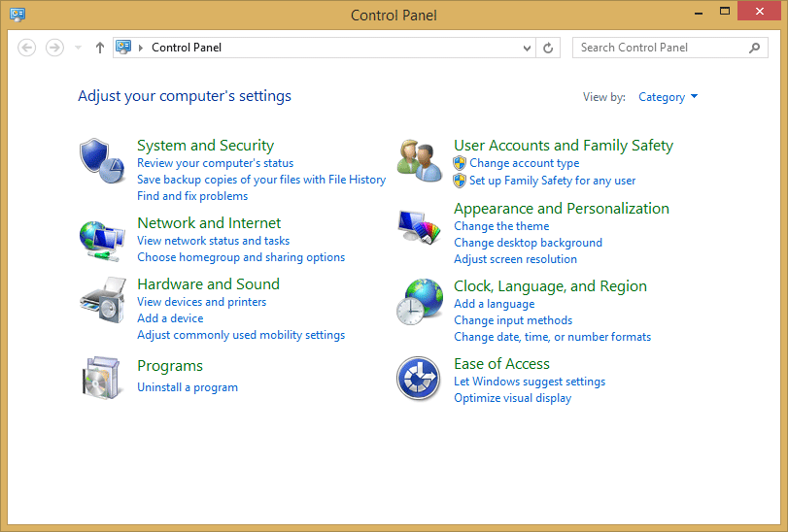Click the Change account type text
Image resolution: width=788 pixels, height=532 pixels.
(524, 163)
